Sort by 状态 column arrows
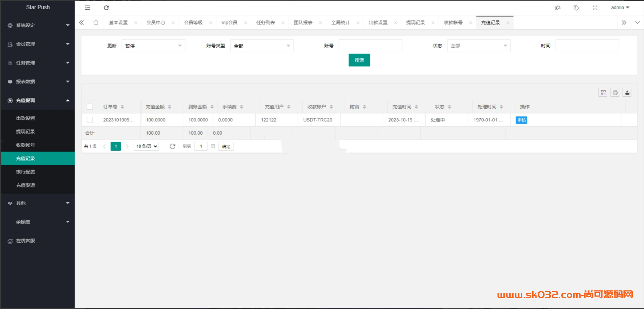This screenshot has width=644, height=309. [449, 107]
